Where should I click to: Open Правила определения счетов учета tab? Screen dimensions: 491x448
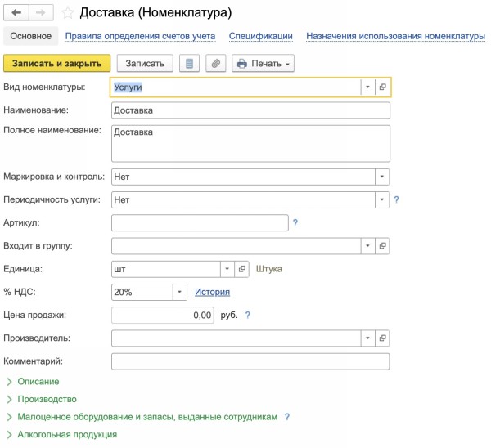coord(140,36)
